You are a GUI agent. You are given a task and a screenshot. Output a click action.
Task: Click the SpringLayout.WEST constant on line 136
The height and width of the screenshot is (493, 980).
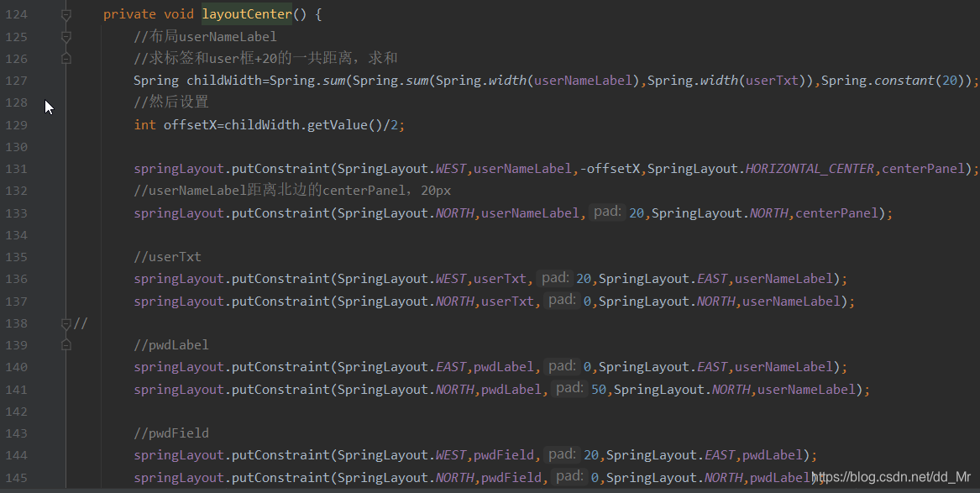(x=401, y=279)
